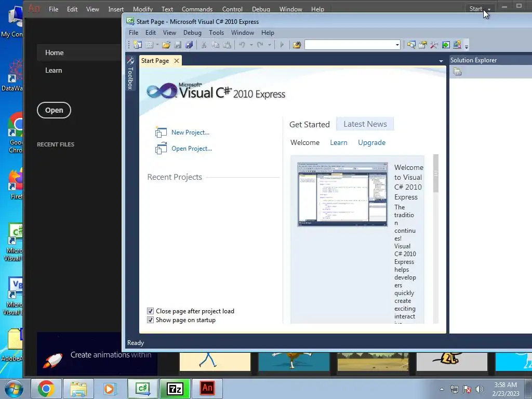Click the Solution Explorer panel title
Screen dimensions: 532x399
point(473,60)
